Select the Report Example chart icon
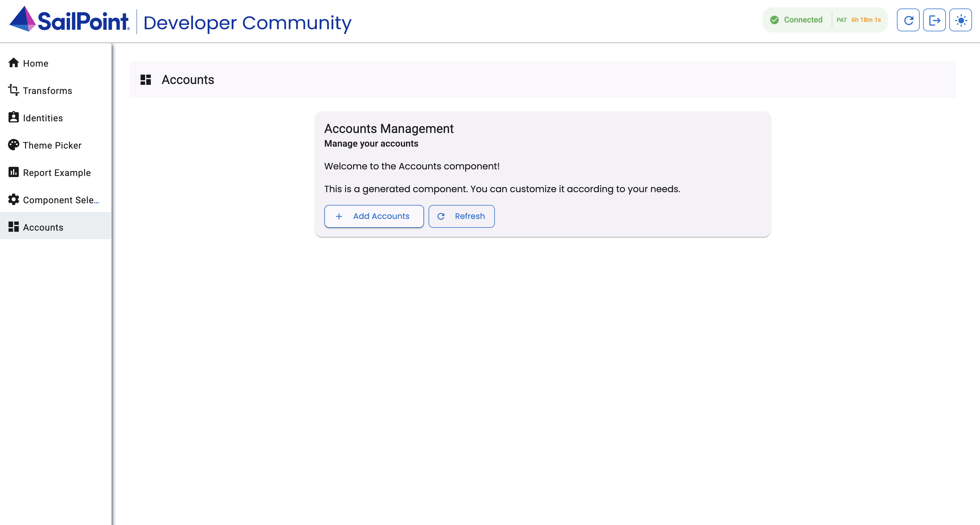The width and height of the screenshot is (980, 525). tap(13, 173)
